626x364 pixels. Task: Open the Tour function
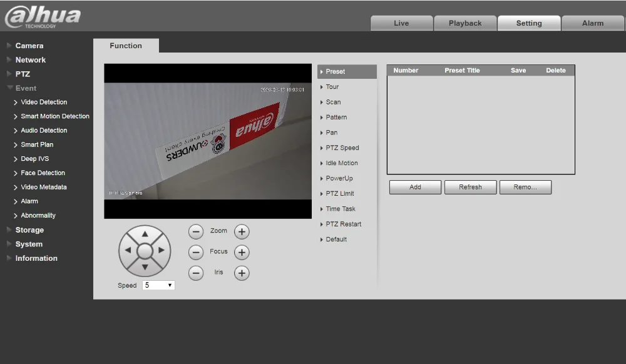click(332, 87)
